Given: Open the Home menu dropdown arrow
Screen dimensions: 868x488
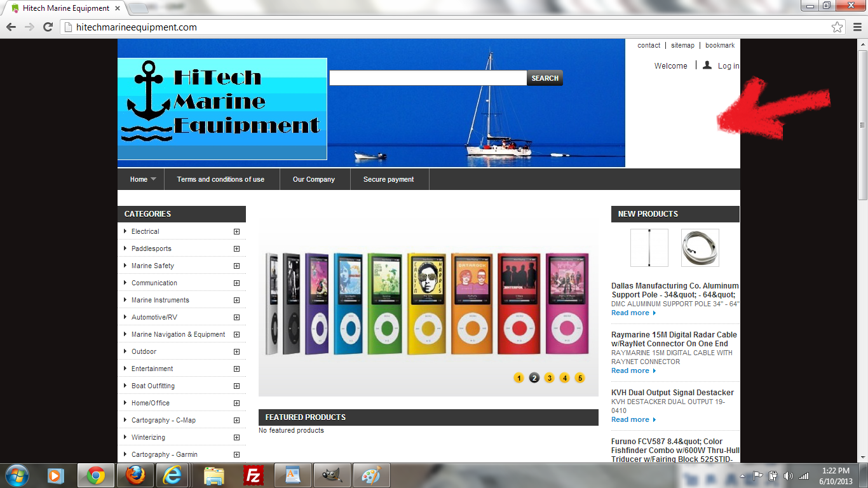Looking at the screenshot, I should tap(153, 179).
